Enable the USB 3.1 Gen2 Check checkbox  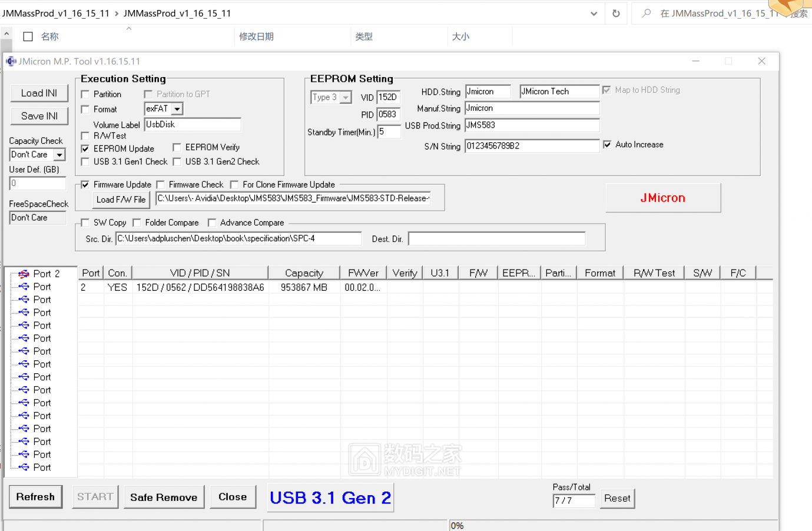[177, 162]
